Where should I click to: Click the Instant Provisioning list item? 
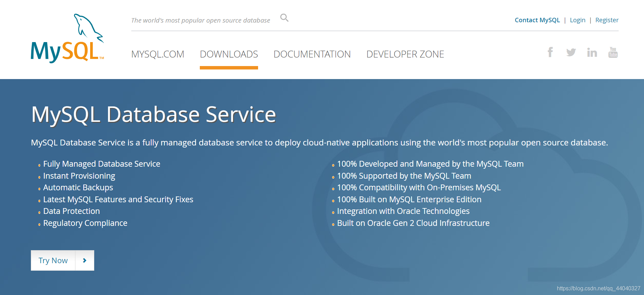pos(79,176)
